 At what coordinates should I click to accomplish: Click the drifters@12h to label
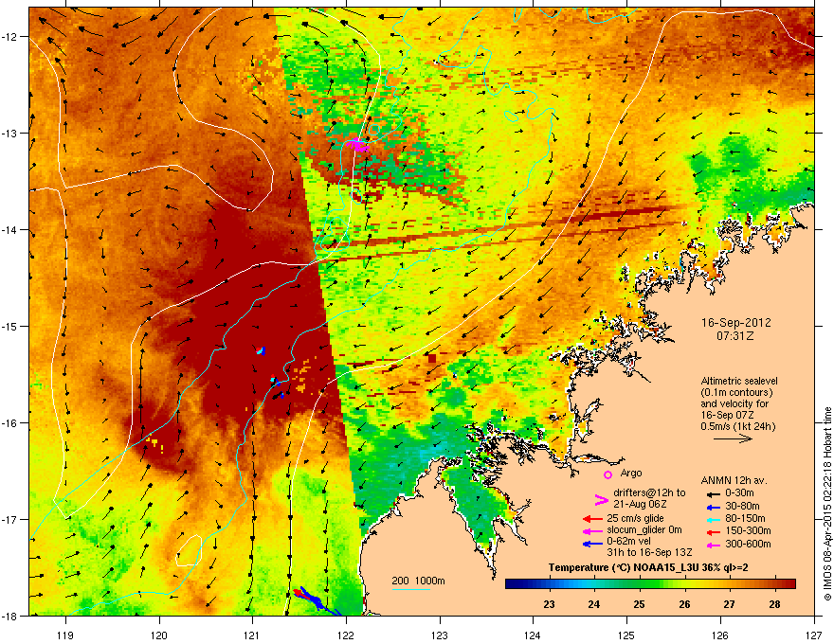pyautogui.click(x=649, y=493)
